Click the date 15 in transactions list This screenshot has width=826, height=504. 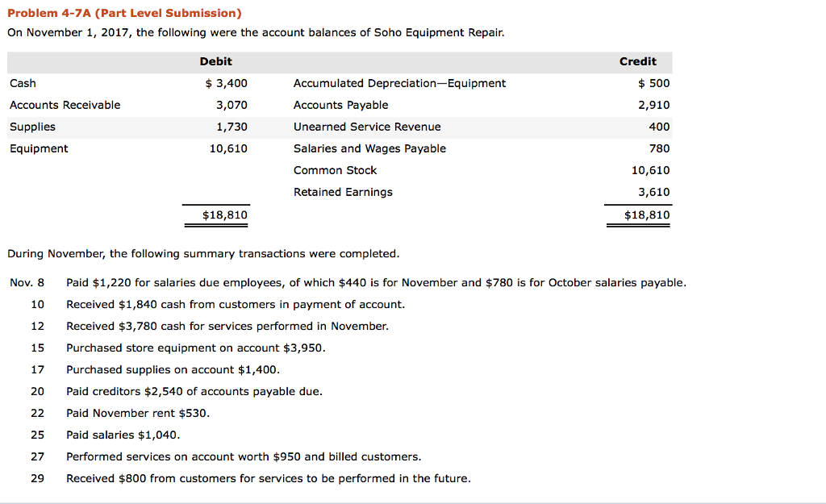coord(37,348)
